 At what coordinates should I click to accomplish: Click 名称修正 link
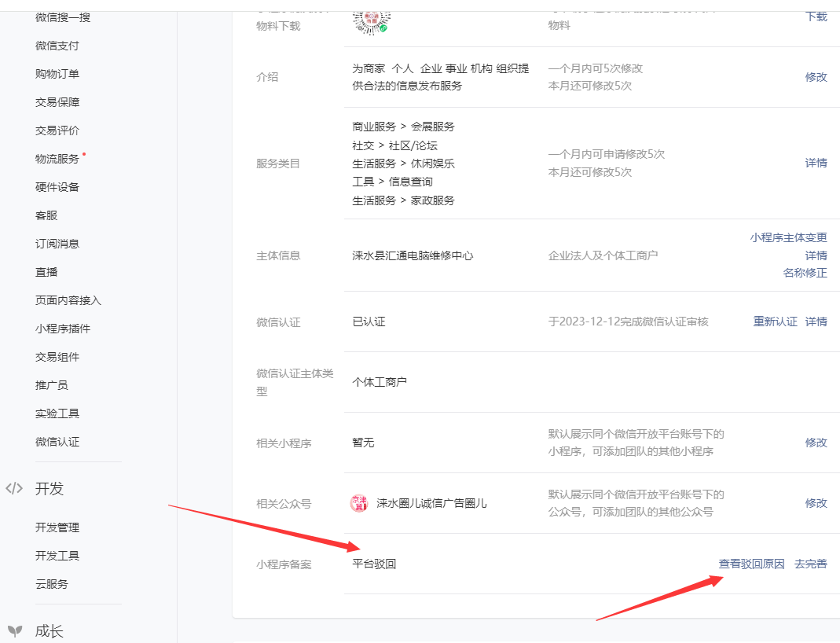805,273
